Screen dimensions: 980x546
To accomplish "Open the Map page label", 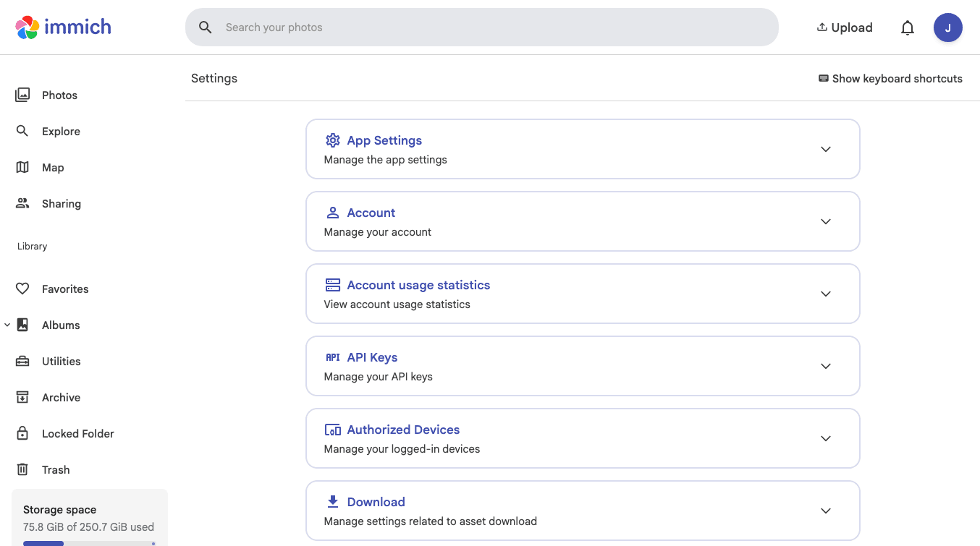I will [x=53, y=167].
